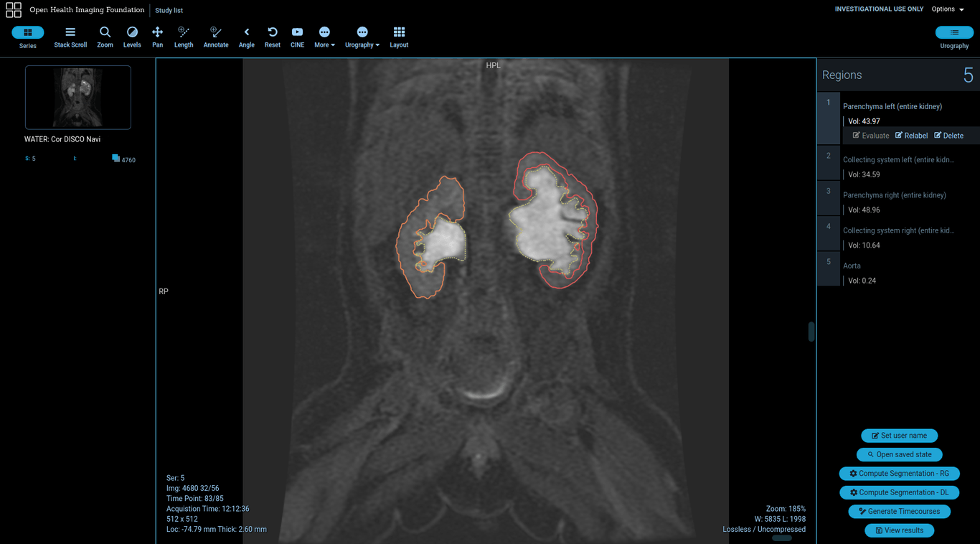Pick the Pan tool
This screenshot has width=980, height=544.
coord(157,37)
